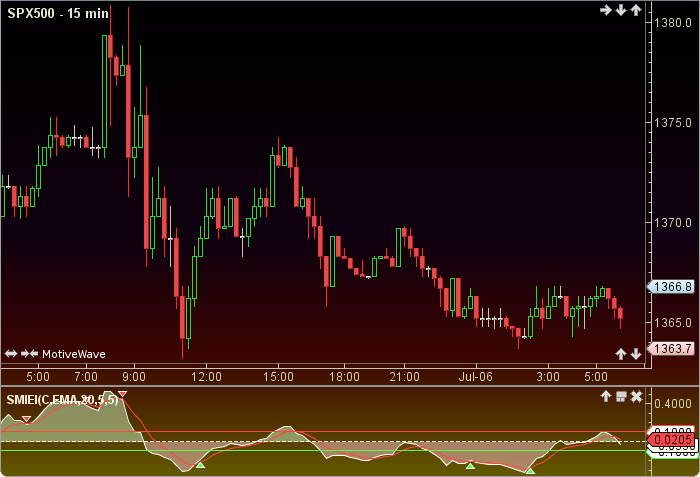700x477 pixels.
Task: Click the red sell signal marker near 4:30
Action: [27, 419]
